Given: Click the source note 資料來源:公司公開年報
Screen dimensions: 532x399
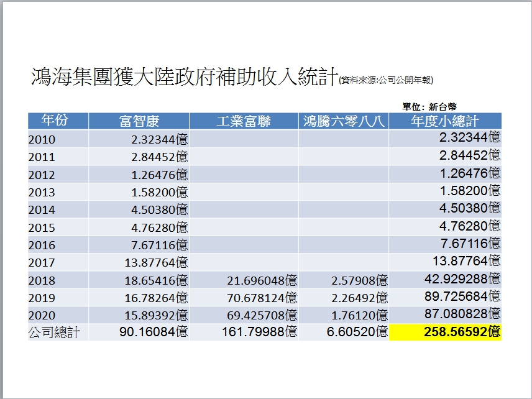Looking at the screenshot, I should tap(386, 80).
